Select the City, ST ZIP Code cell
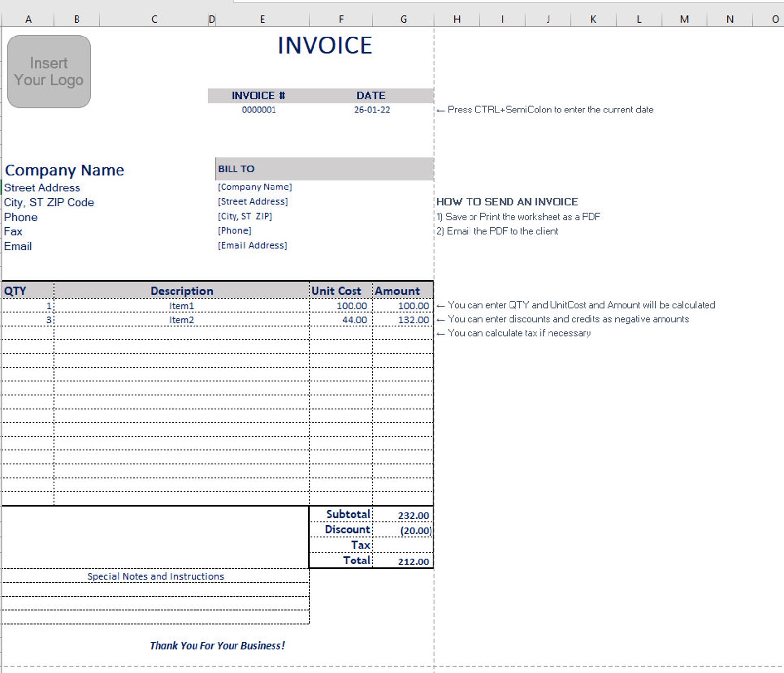This screenshot has height=673, width=784. coord(49,202)
